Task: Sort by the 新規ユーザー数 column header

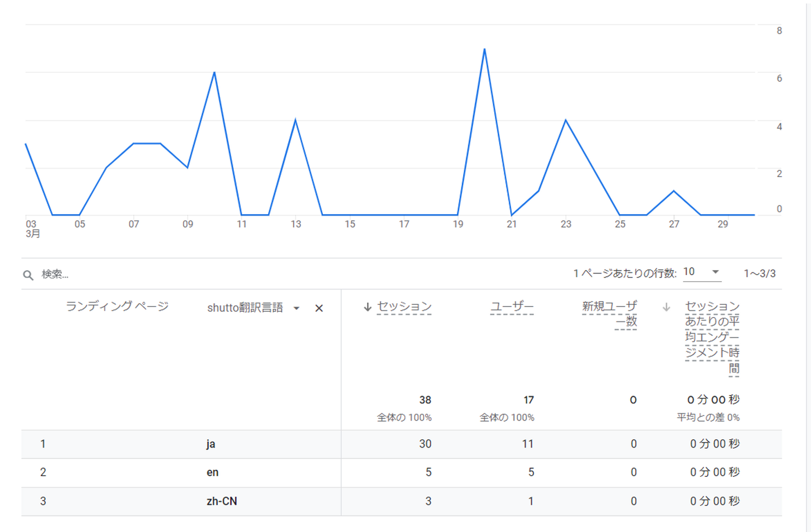Action: 609,314
